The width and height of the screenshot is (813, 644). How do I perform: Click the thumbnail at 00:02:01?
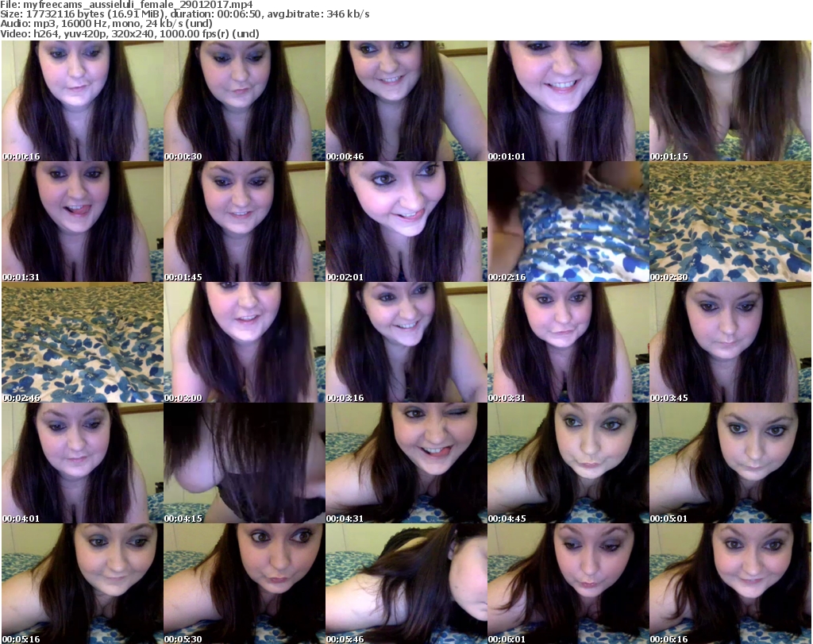point(406,222)
